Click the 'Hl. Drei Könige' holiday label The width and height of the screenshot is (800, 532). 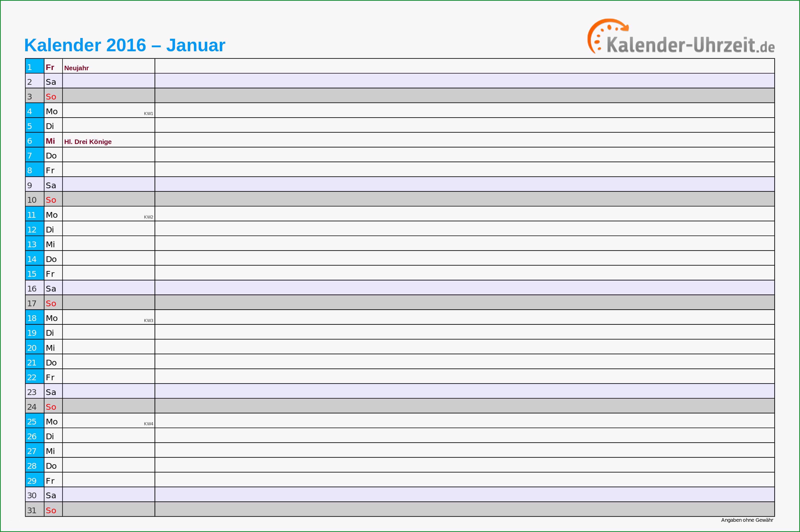coord(88,141)
